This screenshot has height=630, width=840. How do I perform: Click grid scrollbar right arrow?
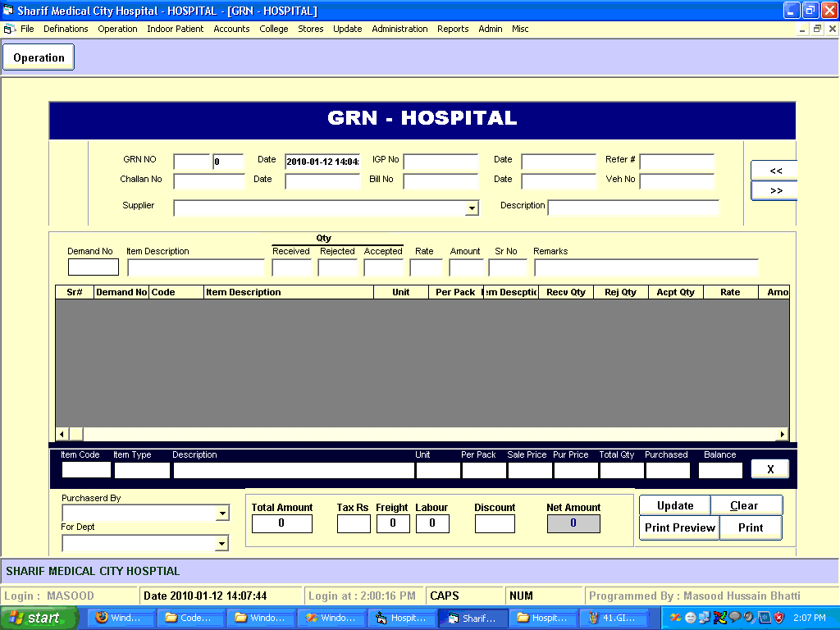tap(782, 434)
